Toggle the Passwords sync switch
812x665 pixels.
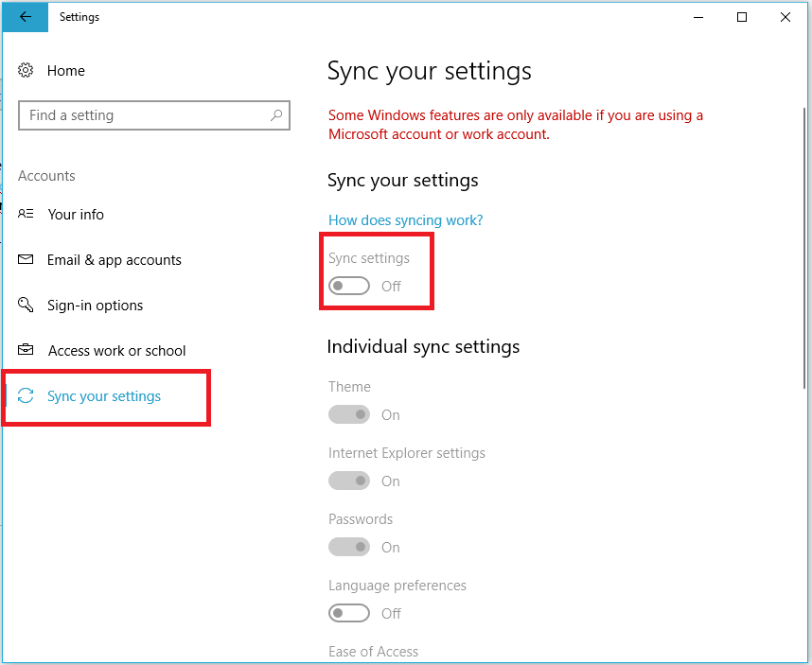tap(349, 547)
